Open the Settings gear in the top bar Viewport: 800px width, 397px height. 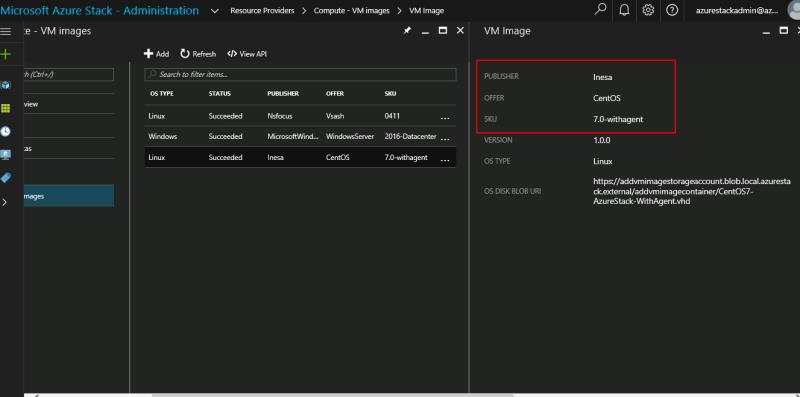pos(648,10)
